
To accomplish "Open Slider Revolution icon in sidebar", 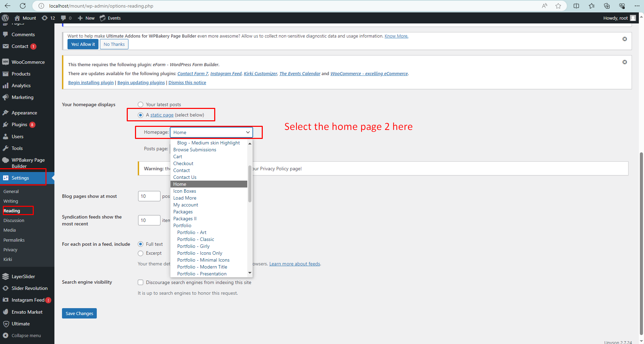I will (6, 288).
